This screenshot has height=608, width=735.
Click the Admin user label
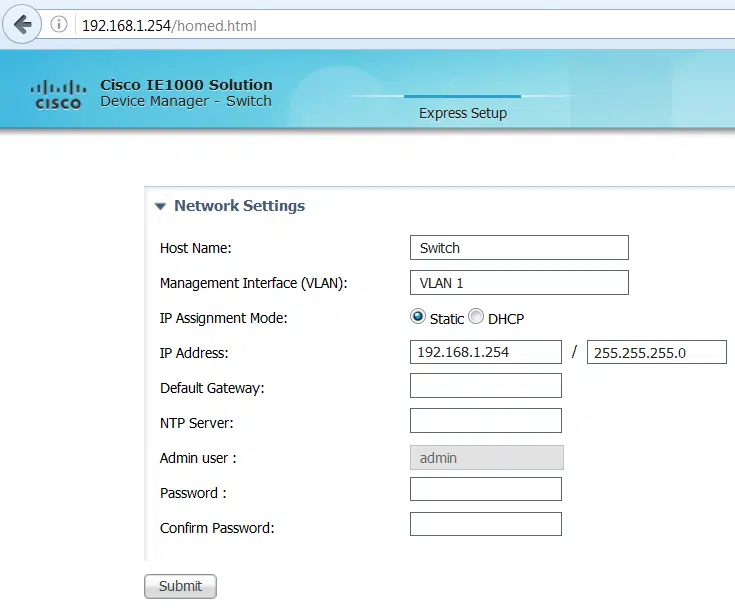coord(198,458)
